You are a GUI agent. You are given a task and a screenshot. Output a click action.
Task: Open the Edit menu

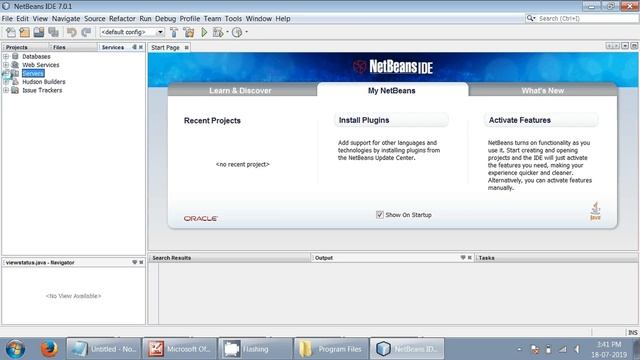click(x=22, y=19)
